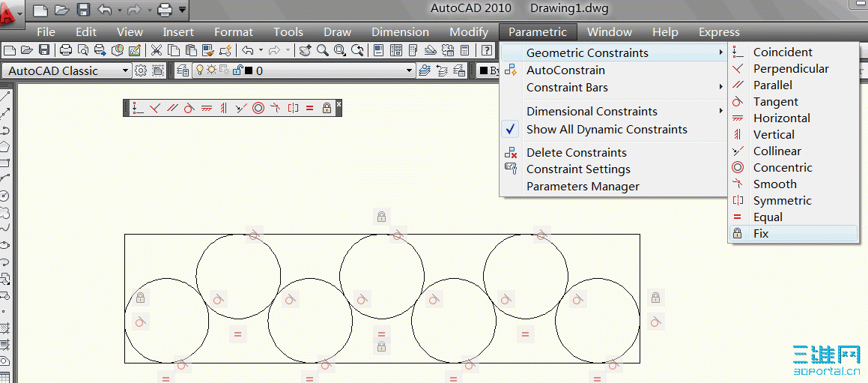Open Parameters Manager from the Parametric menu
The width and height of the screenshot is (868, 383).
(614, 187)
